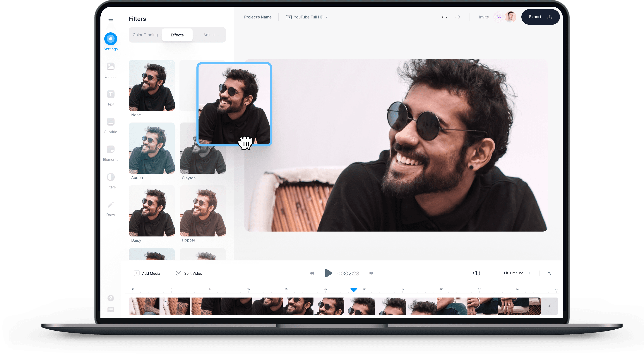Image resolution: width=644 pixels, height=356 pixels.
Task: Mute the timeline audio
Action: [x=476, y=273]
